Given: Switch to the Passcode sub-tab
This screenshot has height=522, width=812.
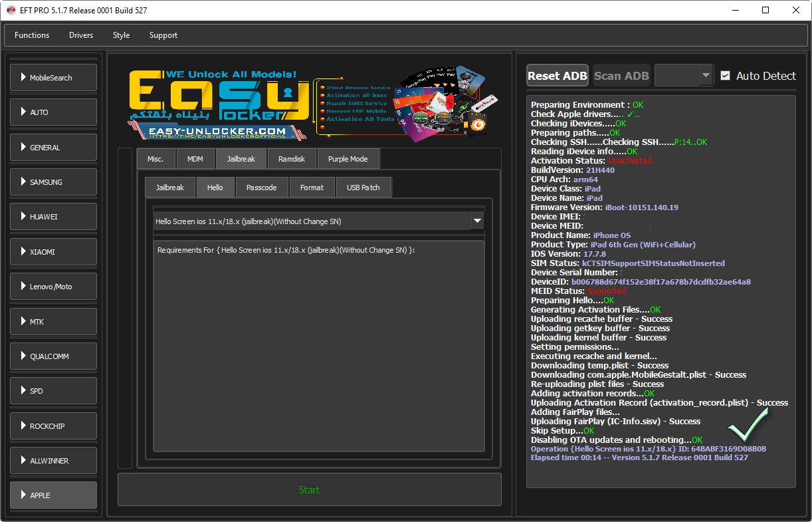Looking at the screenshot, I should 262,188.
